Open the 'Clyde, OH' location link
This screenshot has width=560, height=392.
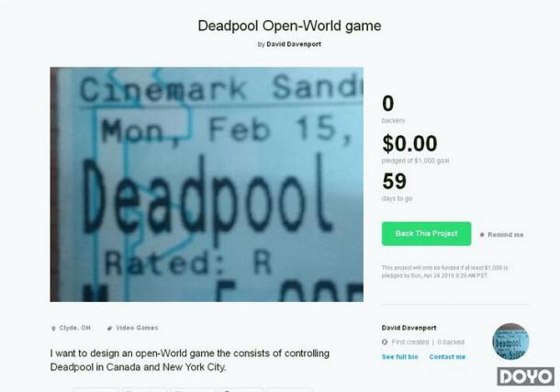coord(74,328)
